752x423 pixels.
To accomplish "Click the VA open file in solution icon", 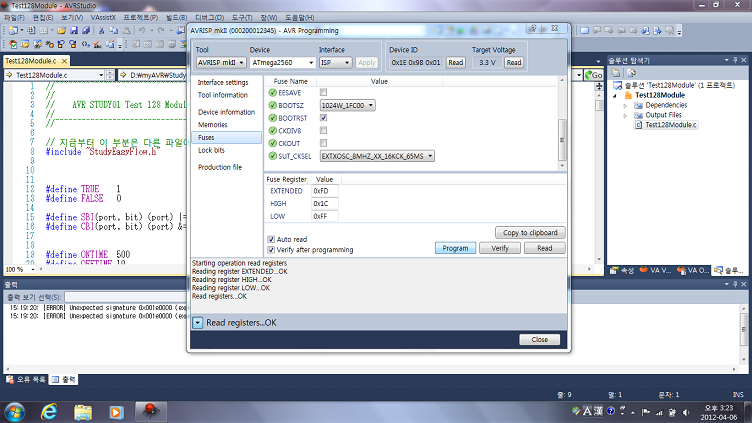I will pyautogui.click(x=25, y=44).
